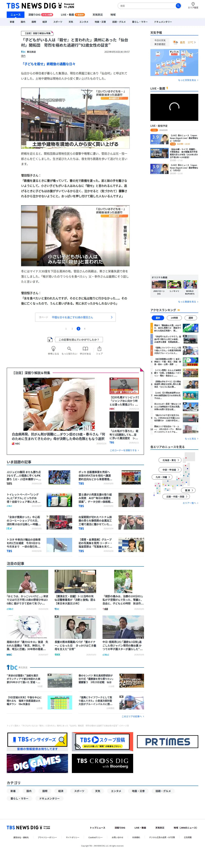Click お問い合わせ footer link
The height and width of the screenshot is (868, 205).
pyautogui.click(x=117, y=837)
